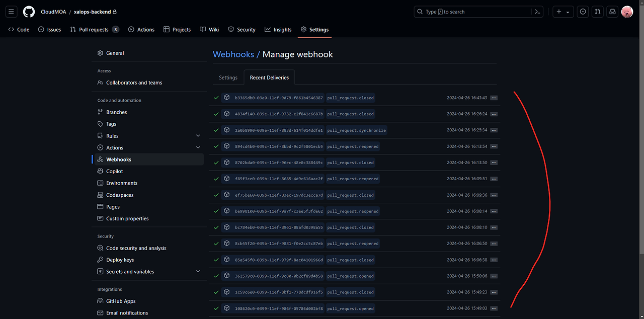This screenshot has height=319, width=644.
Task: Open the command palette icon
Action: click(x=537, y=12)
